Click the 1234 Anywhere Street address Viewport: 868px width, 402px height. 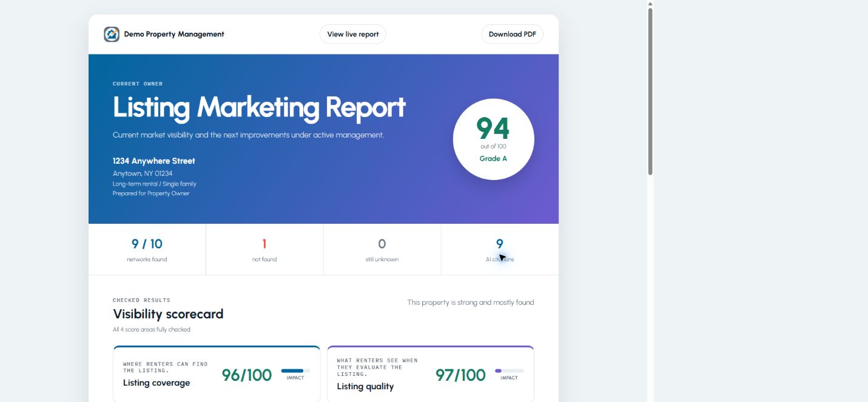(x=154, y=161)
